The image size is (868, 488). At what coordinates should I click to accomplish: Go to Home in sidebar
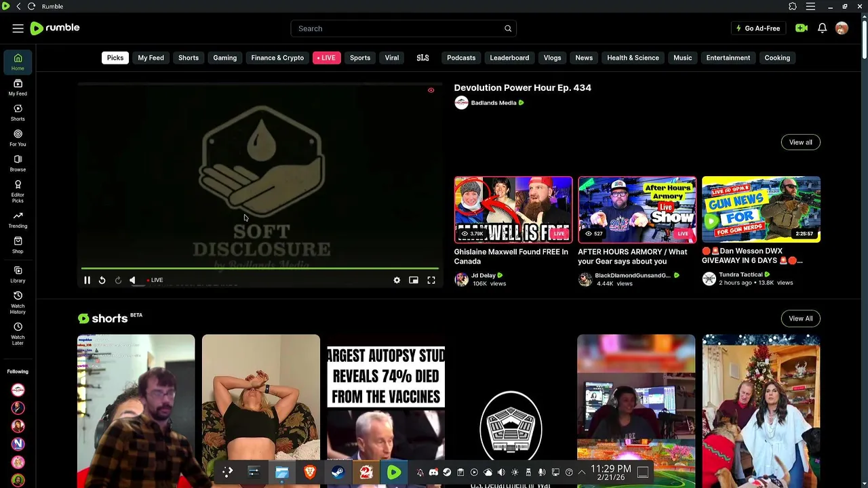point(18,62)
